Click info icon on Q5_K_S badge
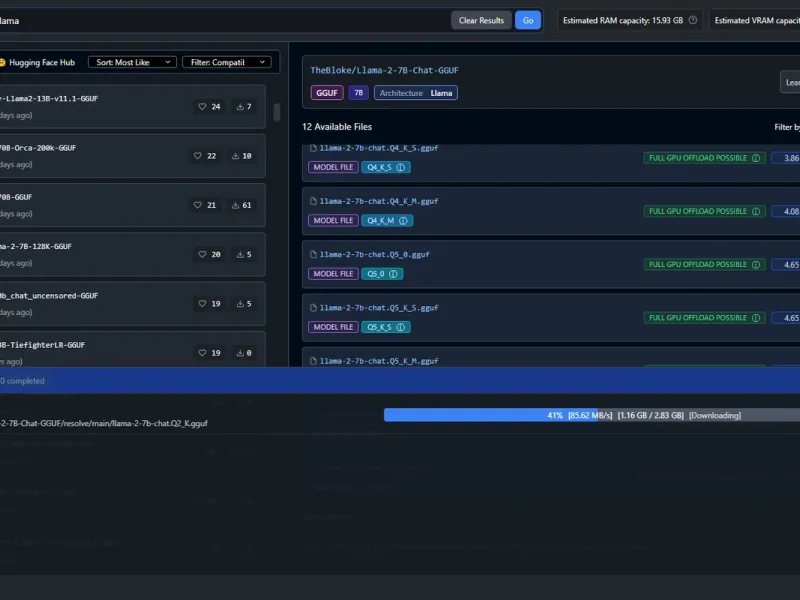This screenshot has width=800, height=600. (x=401, y=327)
